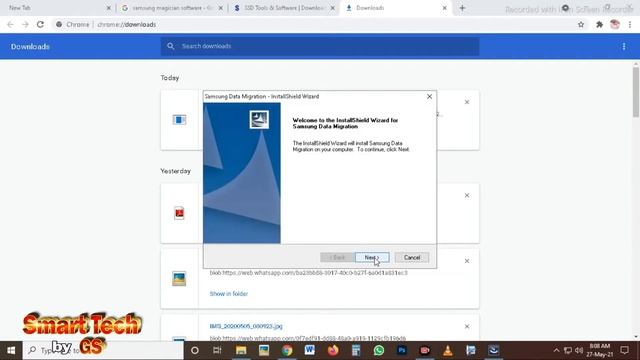The height and width of the screenshot is (360, 640).
Task: Close the New Tab browser tab
Action: coord(109,8)
